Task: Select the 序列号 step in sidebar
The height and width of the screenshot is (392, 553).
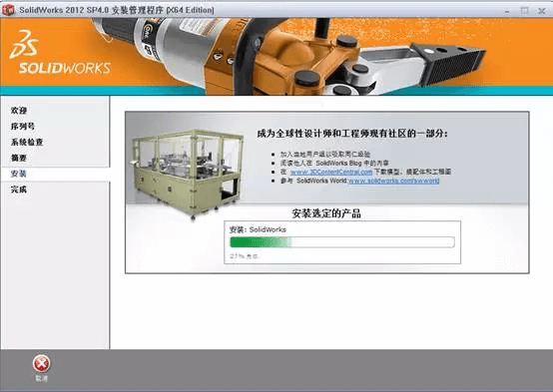Action: click(23, 127)
